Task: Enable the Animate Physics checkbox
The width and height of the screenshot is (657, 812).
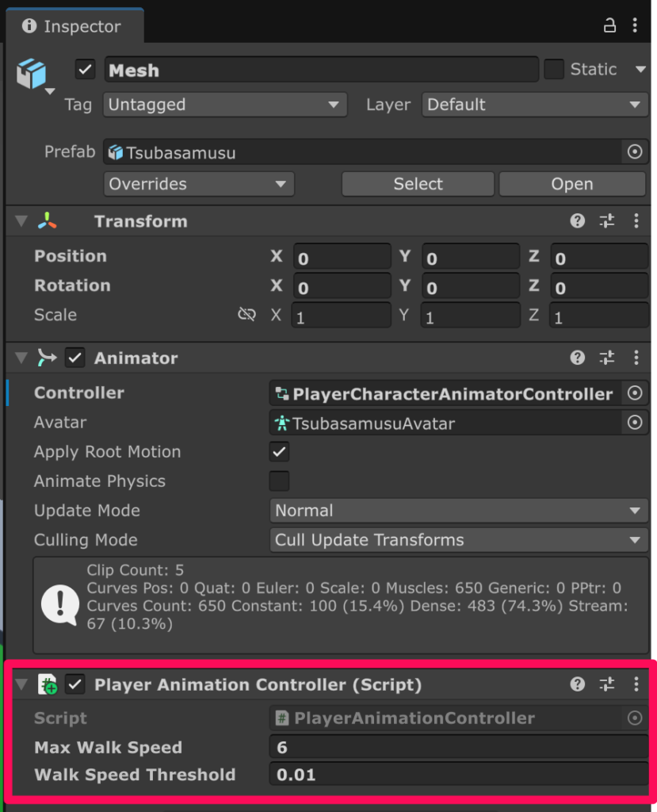Action: click(x=279, y=481)
